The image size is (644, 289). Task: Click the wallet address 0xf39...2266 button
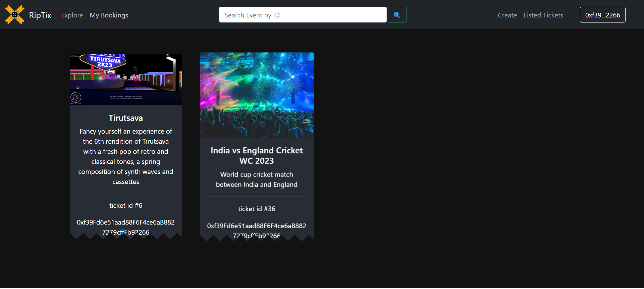[x=602, y=15]
